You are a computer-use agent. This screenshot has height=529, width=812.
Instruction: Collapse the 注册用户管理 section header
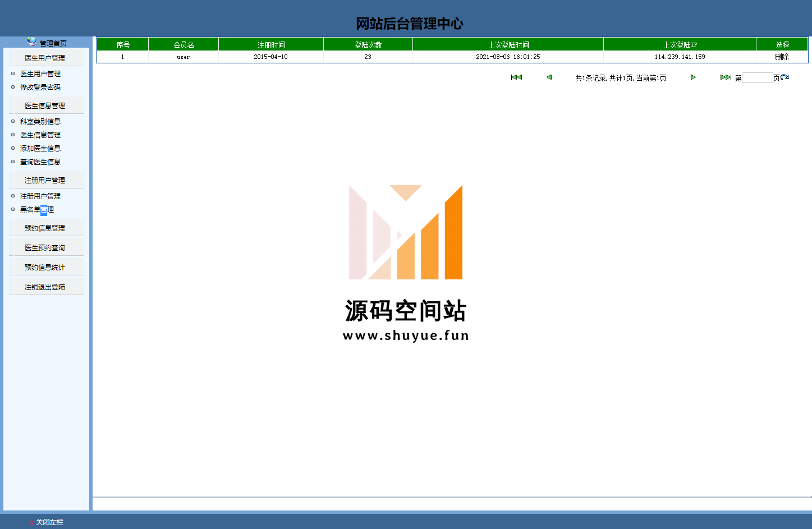[45, 180]
